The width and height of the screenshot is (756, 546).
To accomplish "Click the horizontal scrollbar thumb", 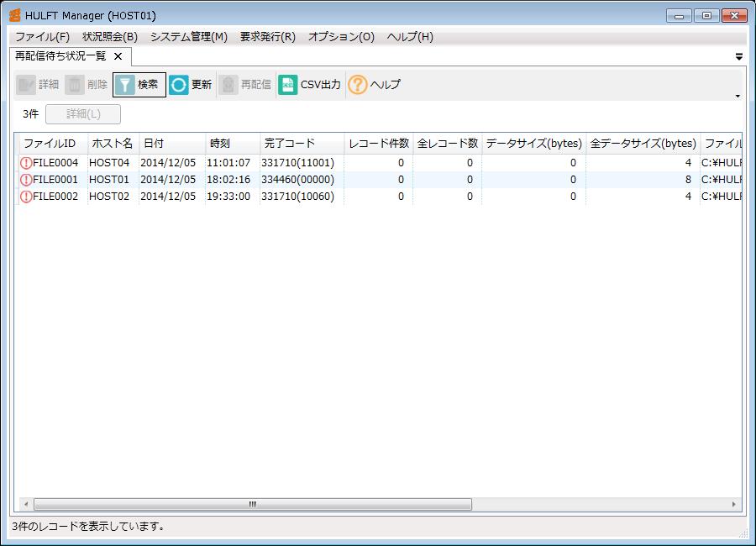I will pos(253,505).
